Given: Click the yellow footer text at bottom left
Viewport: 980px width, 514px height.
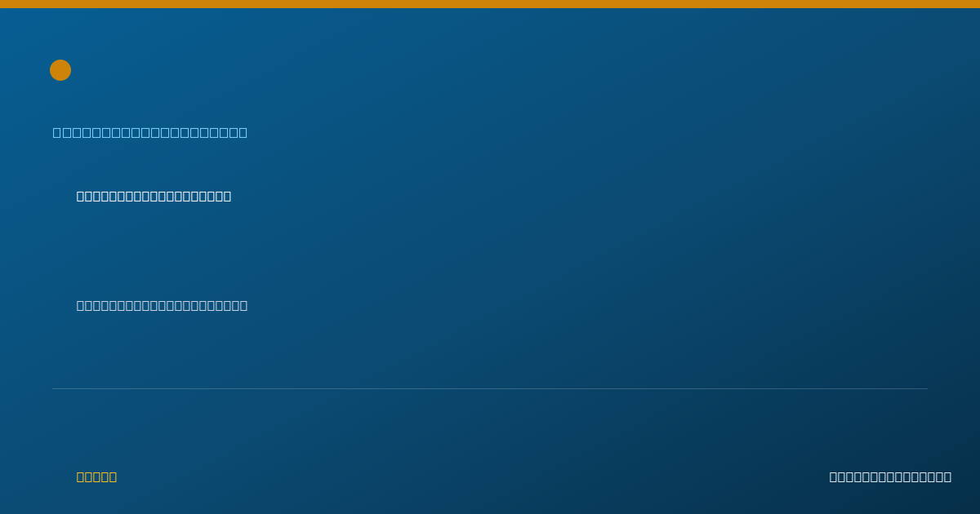Looking at the screenshot, I should pos(96,476).
